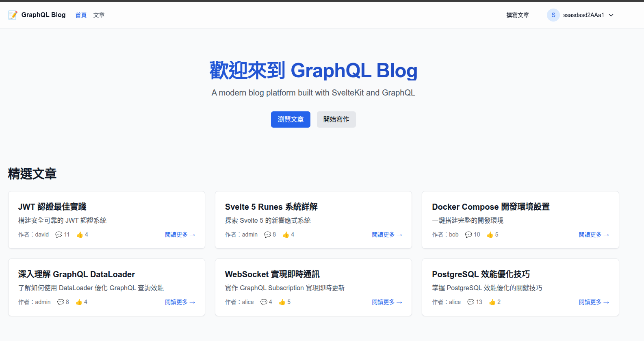Viewport: 644px width, 341px height.
Task: Follow 閱讀更多 link on PostgreSQL card
Action: [x=594, y=302]
